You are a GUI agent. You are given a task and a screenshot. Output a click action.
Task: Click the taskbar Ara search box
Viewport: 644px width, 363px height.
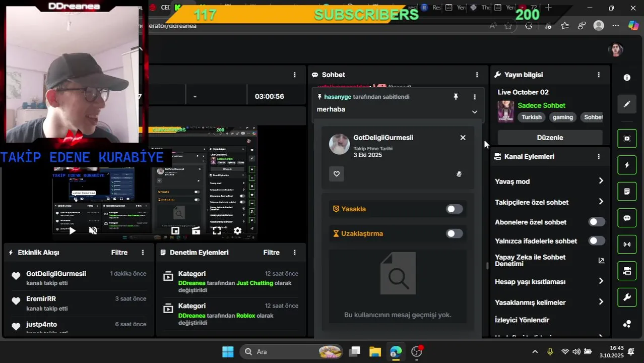click(292, 352)
